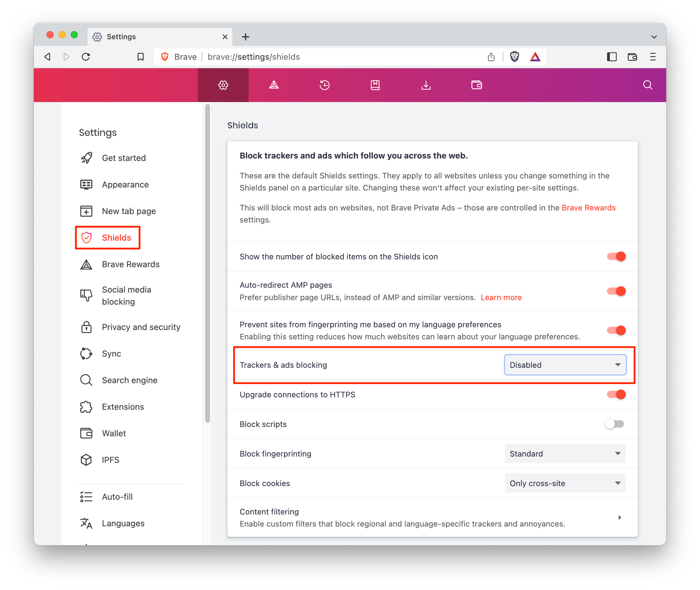700x590 pixels.
Task: Open Block fingerprinting dropdown
Action: [565, 454]
